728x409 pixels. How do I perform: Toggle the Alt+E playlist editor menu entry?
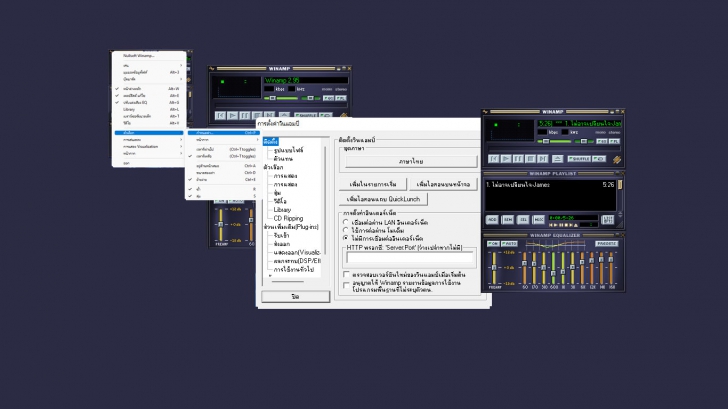point(149,96)
